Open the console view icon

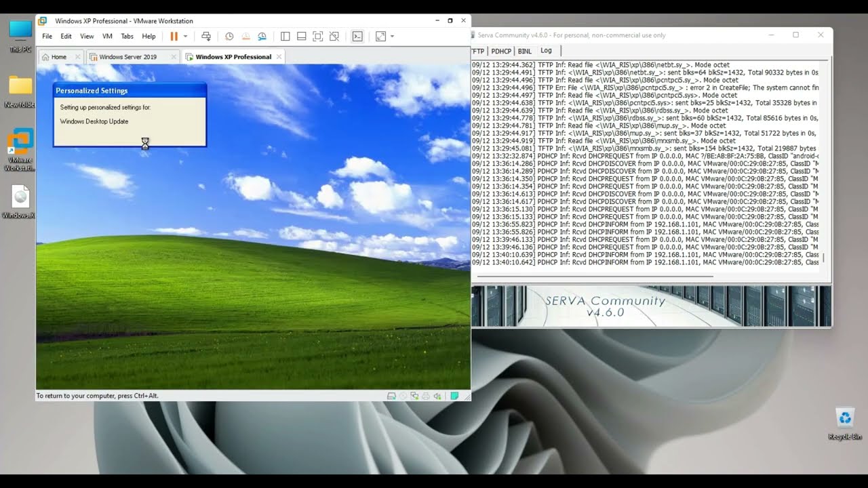(357, 37)
